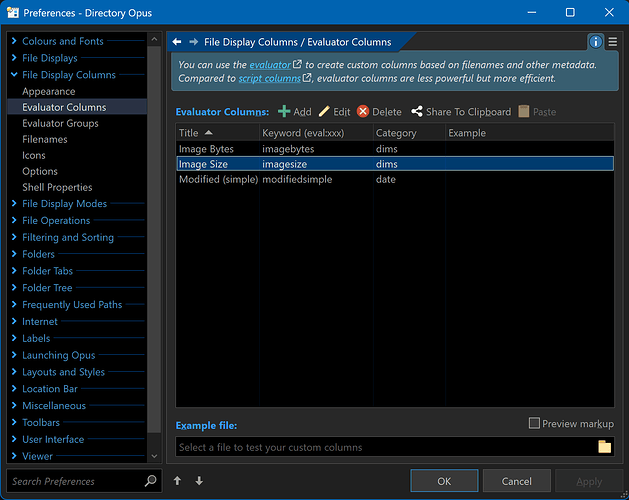Paste an evaluator column
Viewport: 629px width, 500px height.
tap(537, 112)
